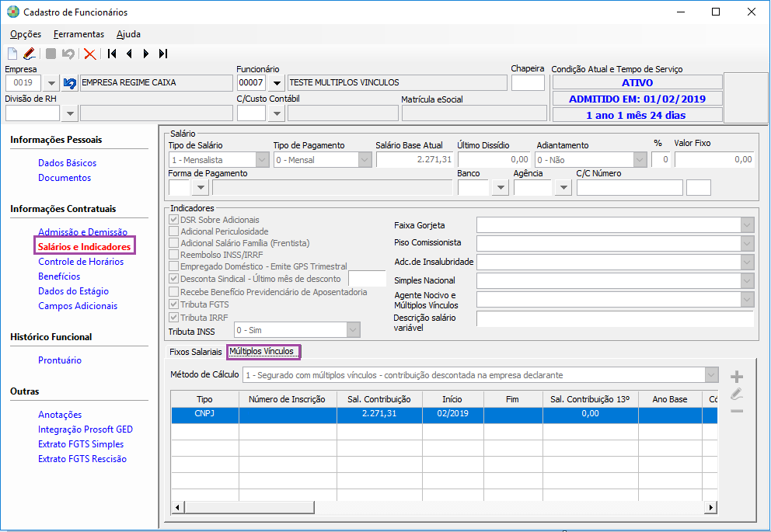771x532 pixels.
Task: Click the New record toolbar icon
Action: 12,54
